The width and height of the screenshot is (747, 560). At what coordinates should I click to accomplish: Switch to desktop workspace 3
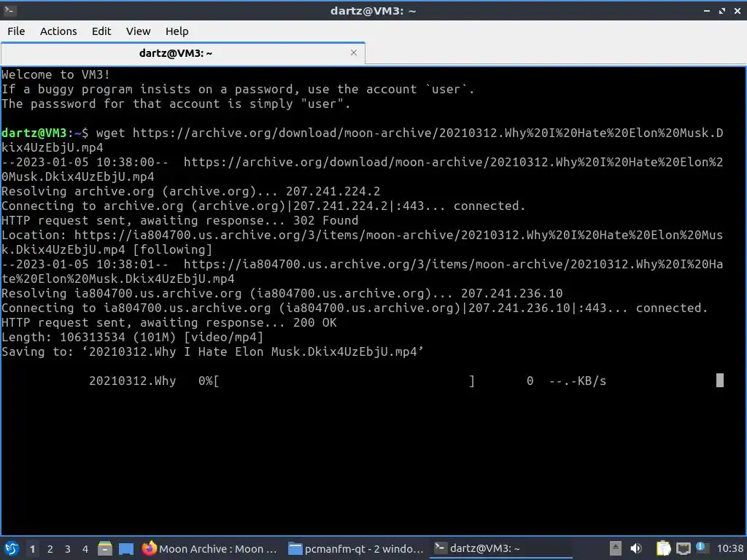[x=68, y=549]
